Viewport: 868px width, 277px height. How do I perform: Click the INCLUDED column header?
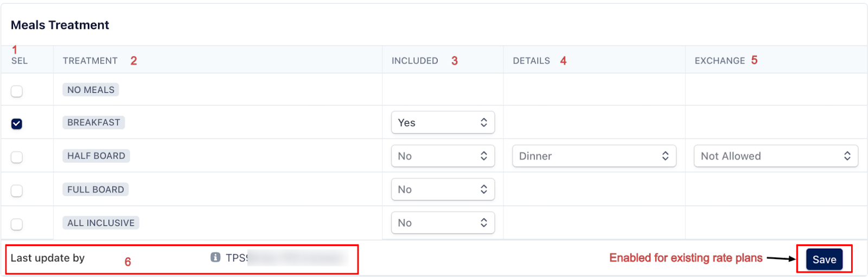click(415, 61)
